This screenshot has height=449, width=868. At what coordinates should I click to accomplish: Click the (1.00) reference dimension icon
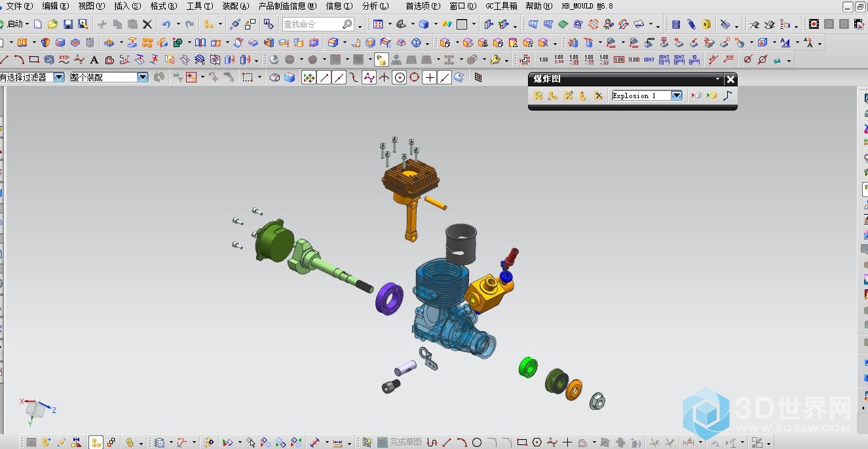tap(634, 60)
